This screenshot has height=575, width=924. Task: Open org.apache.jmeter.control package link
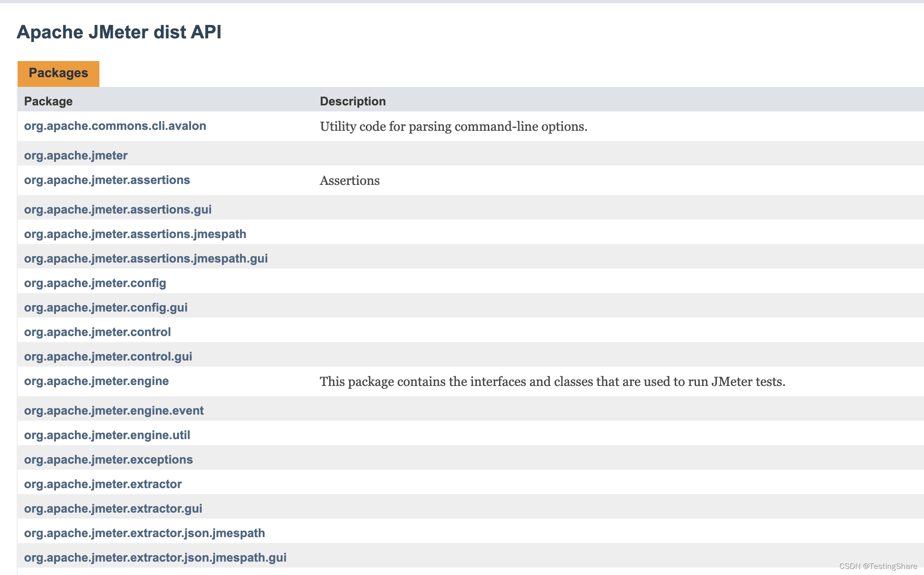98,332
